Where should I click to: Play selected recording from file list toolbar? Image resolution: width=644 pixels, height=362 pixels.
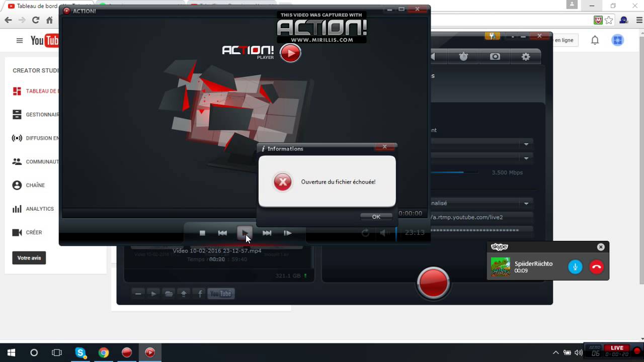click(x=154, y=294)
